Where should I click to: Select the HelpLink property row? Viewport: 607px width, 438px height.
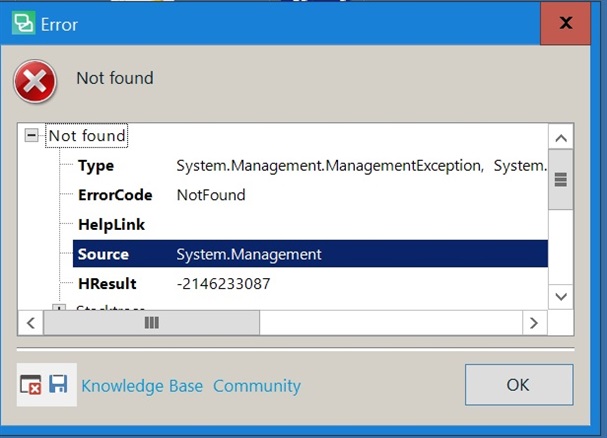click(310, 224)
